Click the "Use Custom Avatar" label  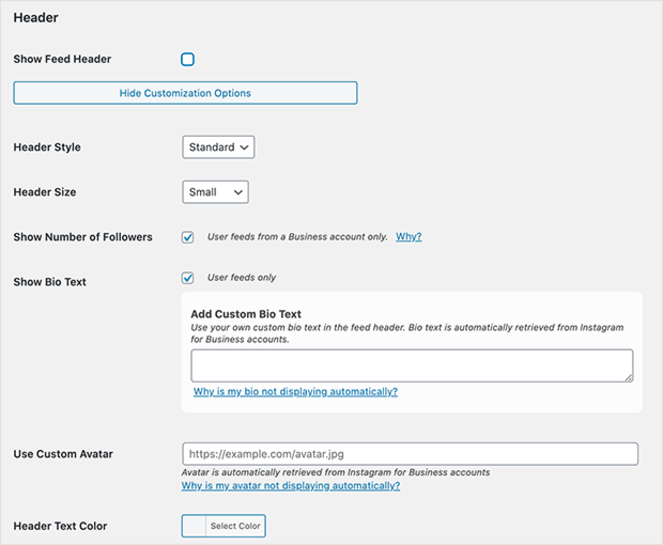point(63,454)
